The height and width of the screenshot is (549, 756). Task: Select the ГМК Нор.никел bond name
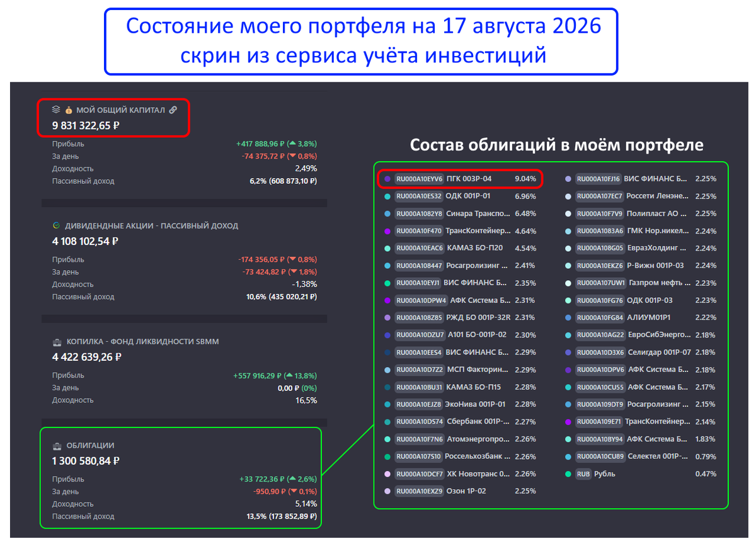coord(659,231)
